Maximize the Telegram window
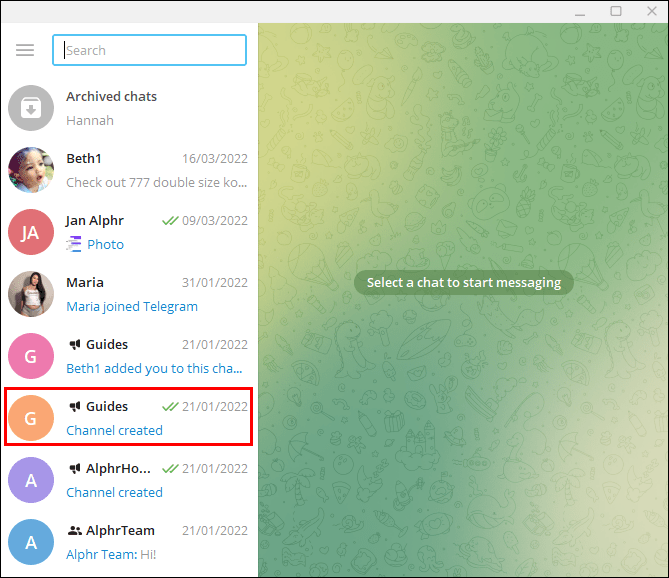The image size is (669, 578). point(616,11)
